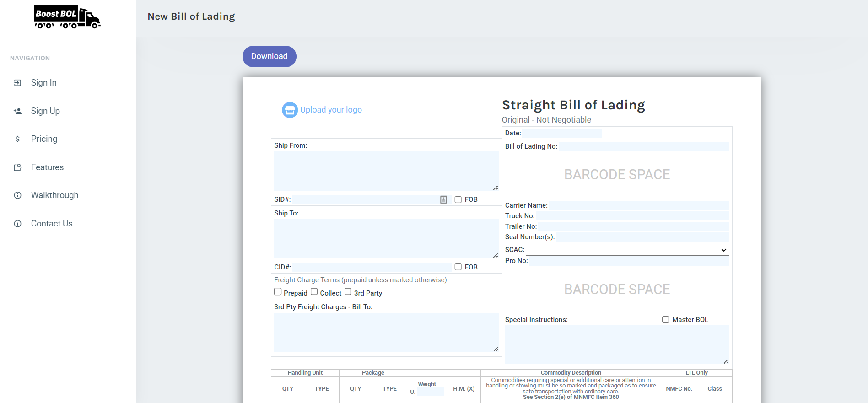Screen dimensions: 868x403
Task: Go to the Pricing navigation item
Action: 44,139
